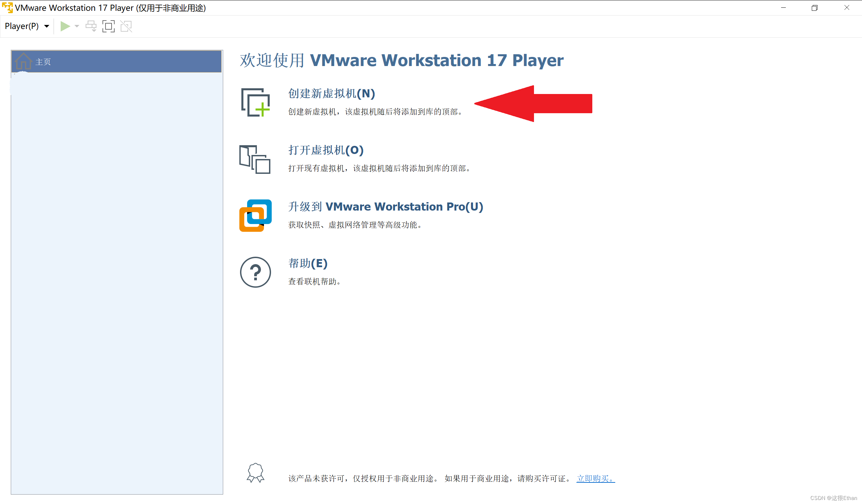Open the Player(P) menu
The height and width of the screenshot is (504, 862).
[x=22, y=26]
